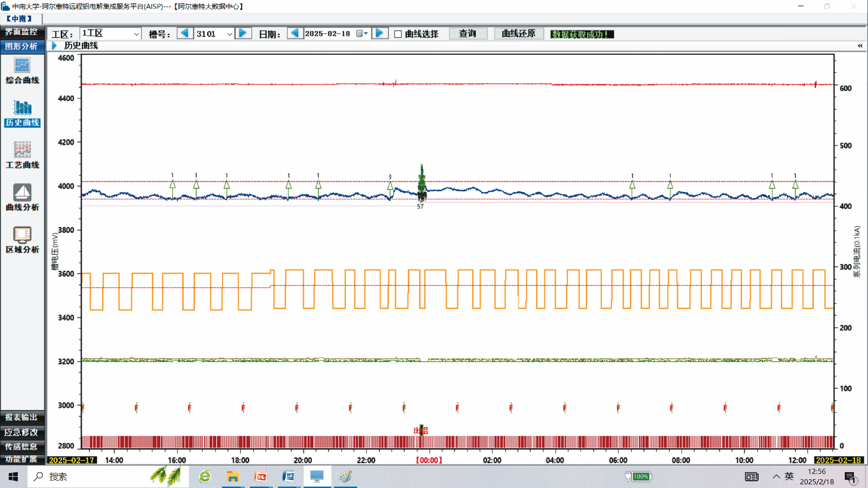Open PowerPoint from taskbar
This screenshot has width=868, height=488.
(x=260, y=476)
